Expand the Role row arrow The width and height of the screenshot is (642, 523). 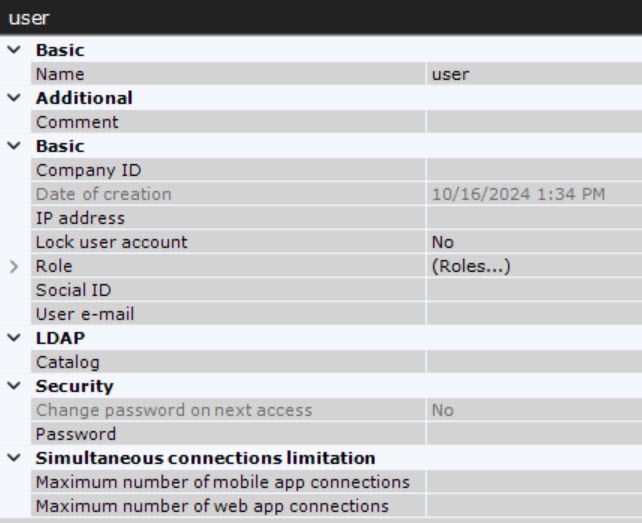(14, 267)
